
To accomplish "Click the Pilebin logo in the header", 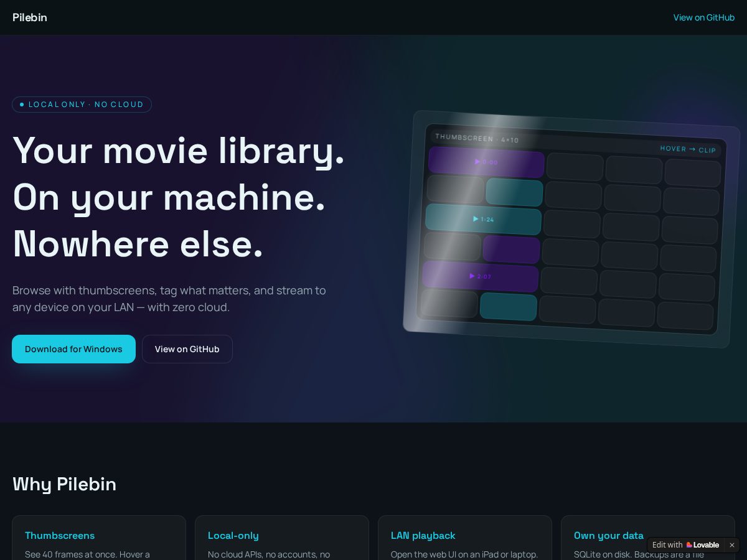I will pyautogui.click(x=30, y=17).
